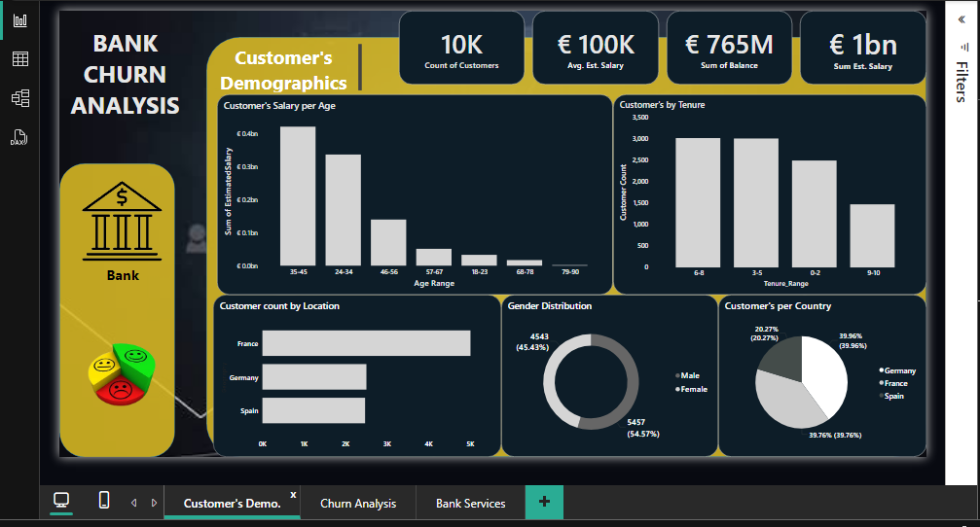Toggle Female in Gender Distribution legend
The width and height of the screenshot is (980, 527).
[691, 389]
